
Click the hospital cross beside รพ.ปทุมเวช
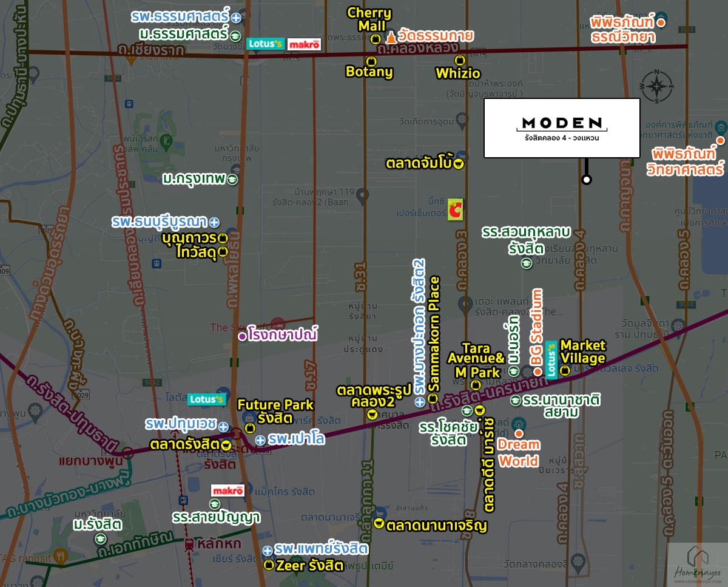tap(223, 427)
